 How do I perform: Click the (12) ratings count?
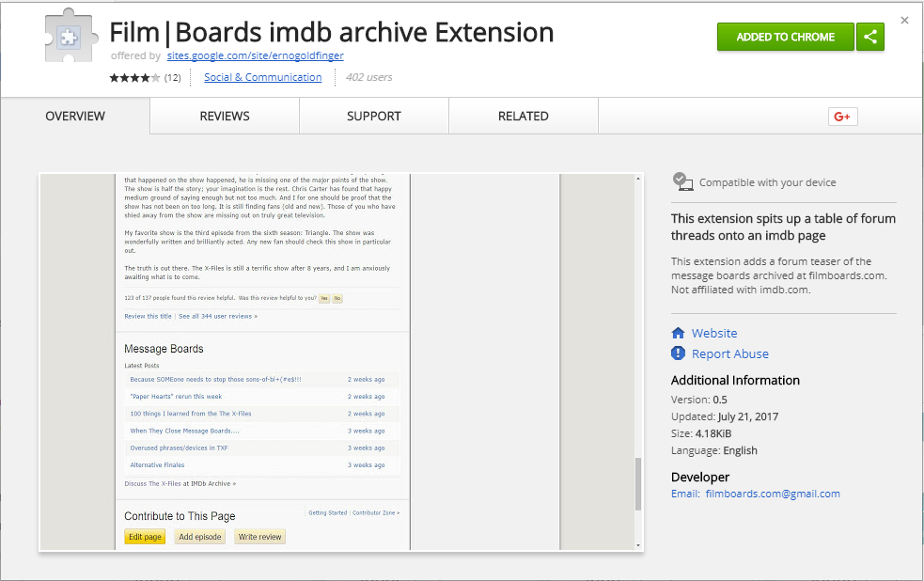tap(173, 78)
